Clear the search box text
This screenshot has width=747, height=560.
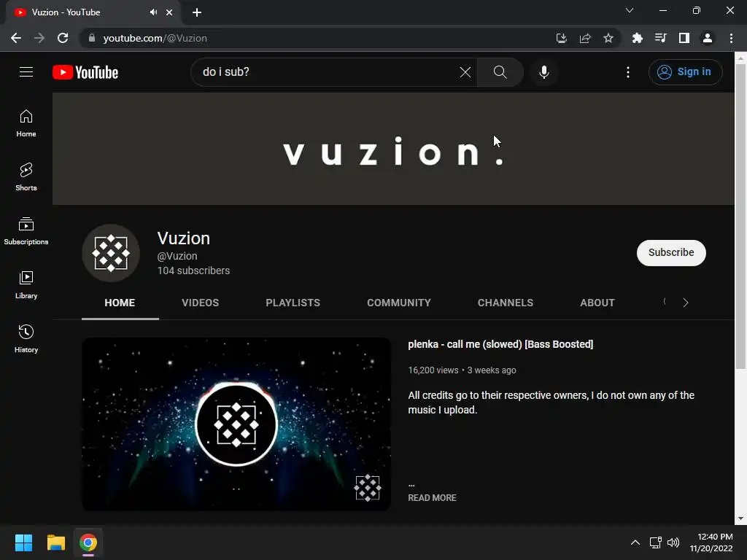click(x=465, y=72)
